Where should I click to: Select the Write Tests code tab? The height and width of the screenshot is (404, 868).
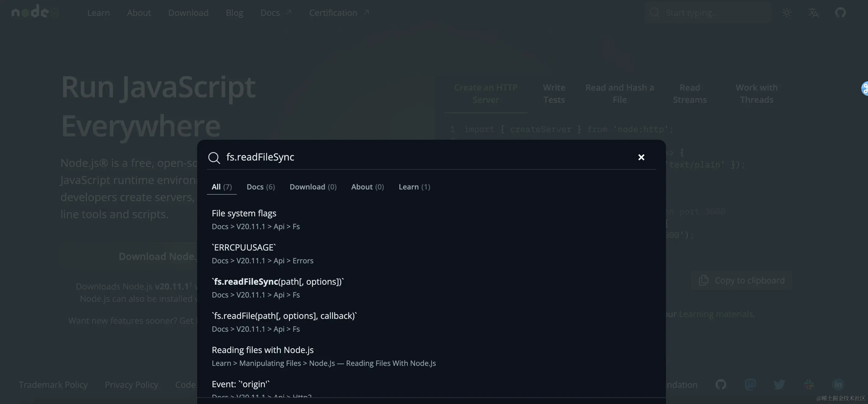point(554,94)
